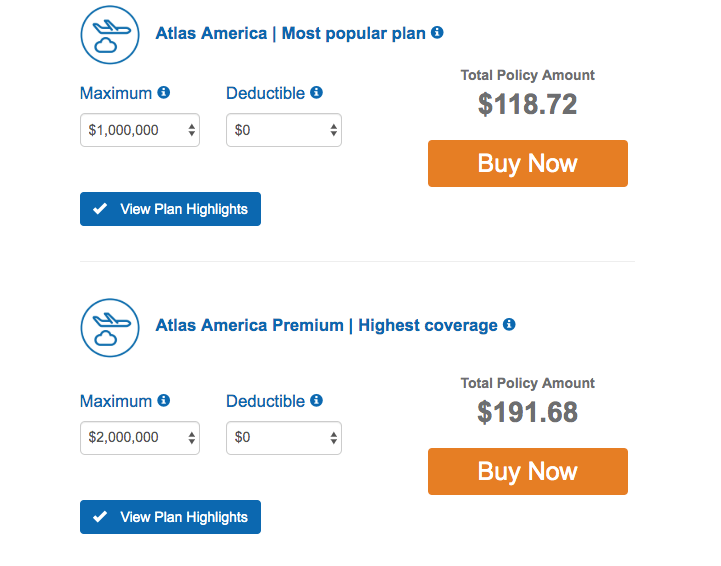Viewport: 721px width, 566px height.
Task: View Plan Highlights for Atlas America
Action: (x=170, y=209)
